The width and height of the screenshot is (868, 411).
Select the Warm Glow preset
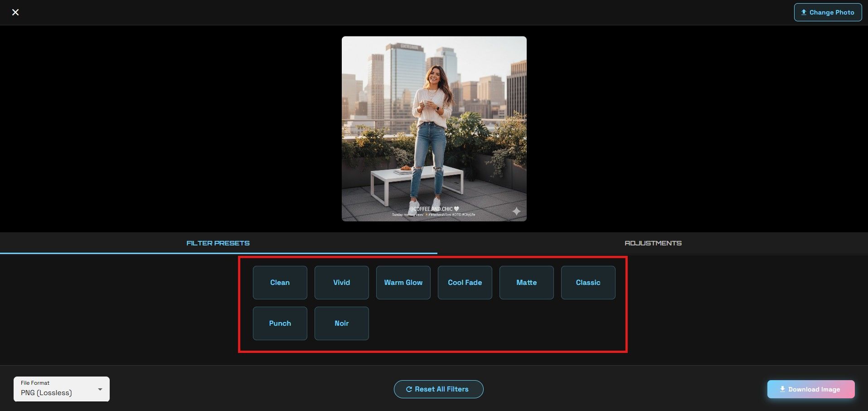(403, 282)
